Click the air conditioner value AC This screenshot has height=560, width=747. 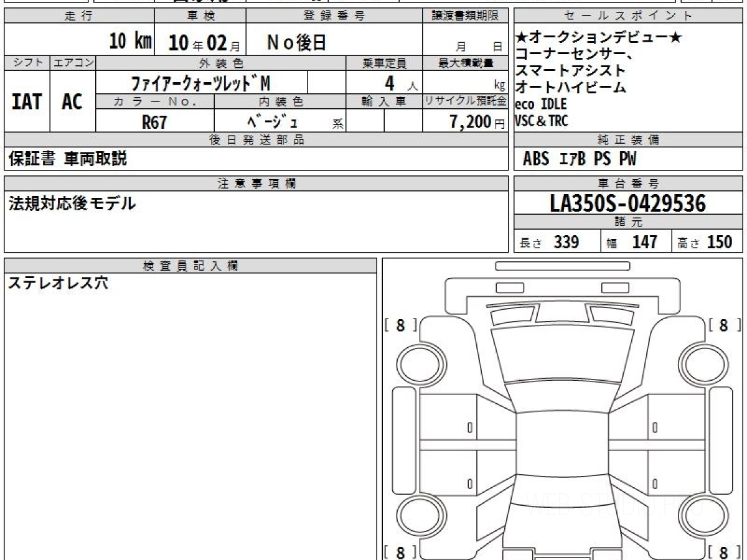(72, 101)
